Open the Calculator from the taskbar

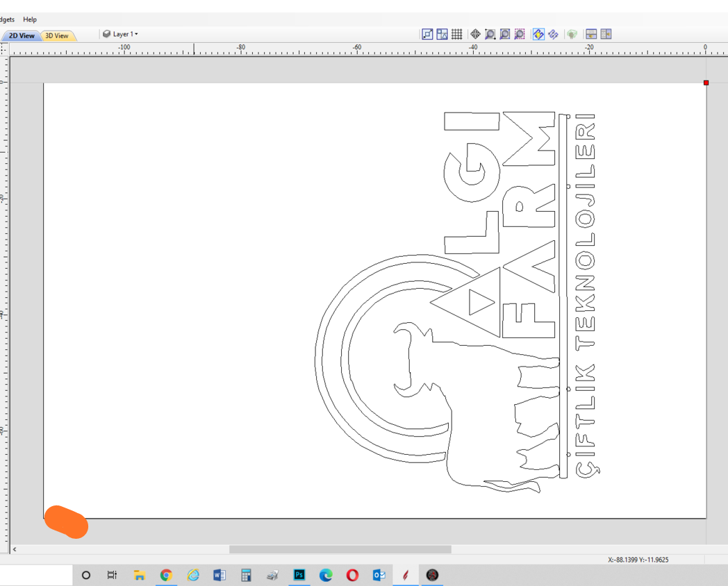[246, 576]
